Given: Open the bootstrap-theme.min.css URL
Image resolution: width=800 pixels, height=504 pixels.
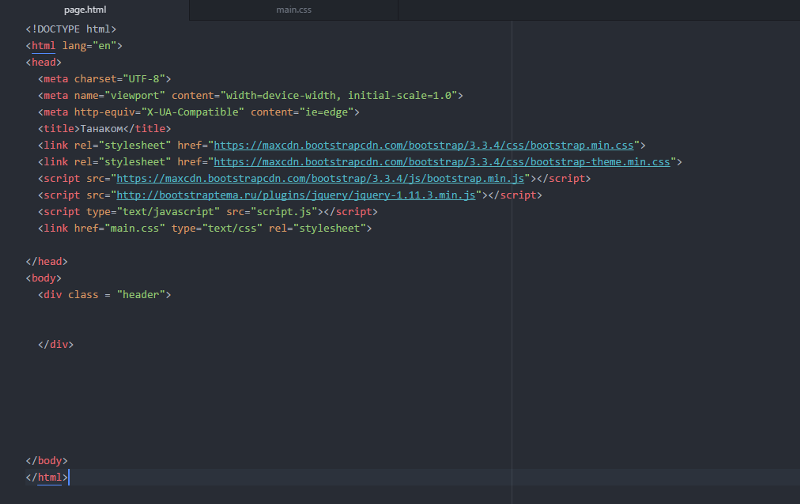Looking at the screenshot, I should (442, 162).
